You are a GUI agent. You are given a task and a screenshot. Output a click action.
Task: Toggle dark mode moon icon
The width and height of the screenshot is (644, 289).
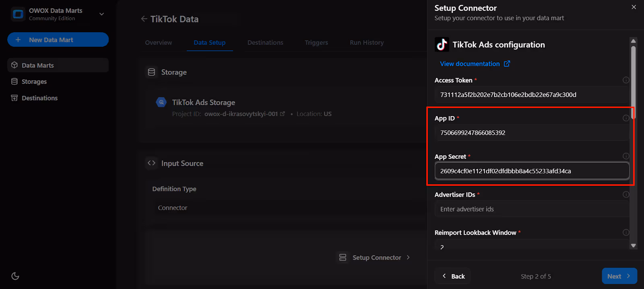coord(15,276)
